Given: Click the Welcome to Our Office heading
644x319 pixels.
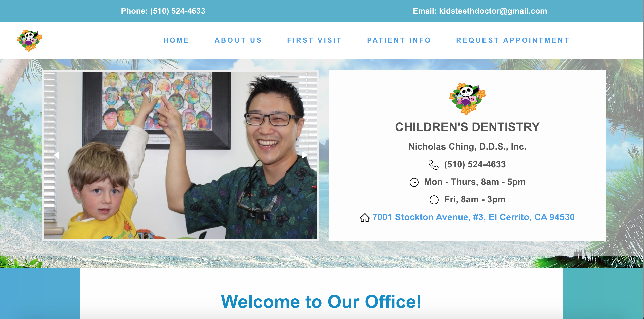Looking at the screenshot, I should [321, 301].
